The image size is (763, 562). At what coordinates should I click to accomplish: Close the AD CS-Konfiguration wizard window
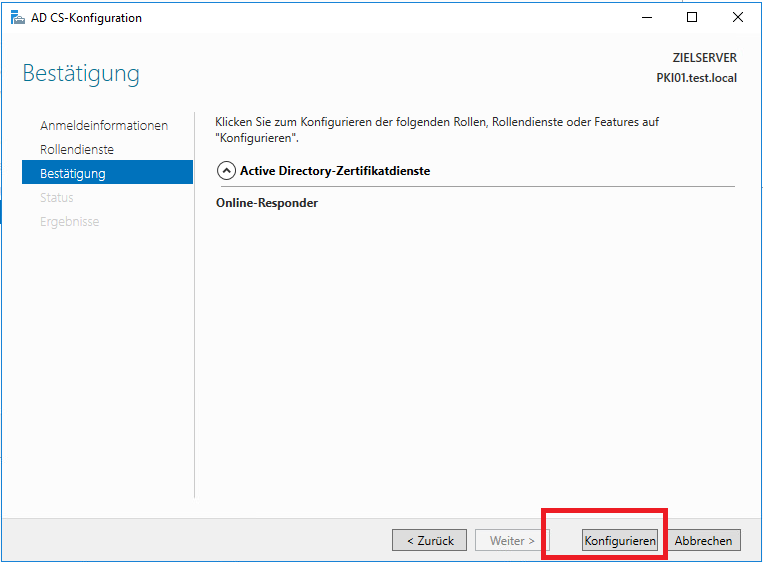(737, 17)
